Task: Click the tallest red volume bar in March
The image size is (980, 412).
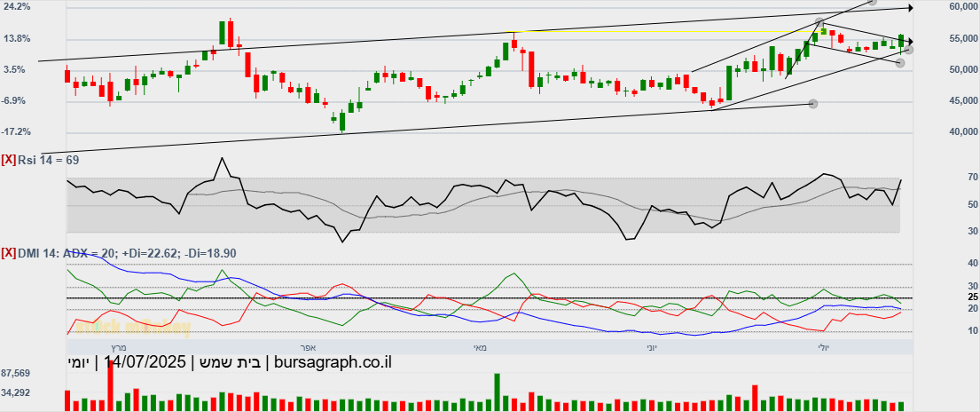Action: coord(110,386)
